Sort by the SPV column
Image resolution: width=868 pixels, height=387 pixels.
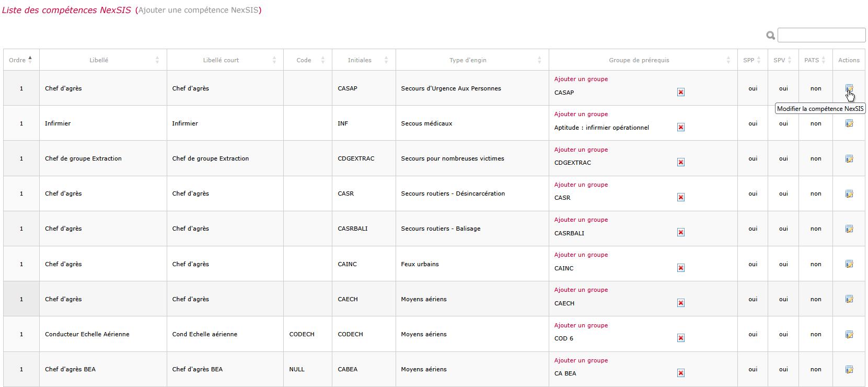783,60
